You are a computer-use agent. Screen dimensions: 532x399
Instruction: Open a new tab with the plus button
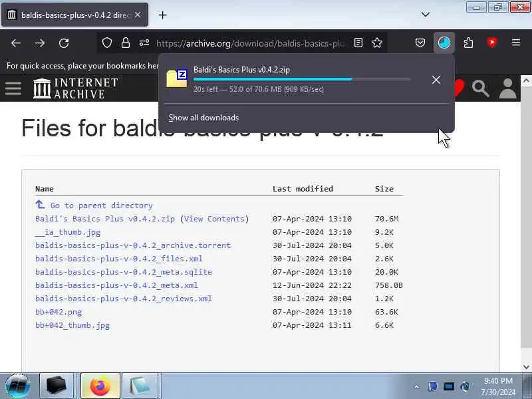click(162, 15)
